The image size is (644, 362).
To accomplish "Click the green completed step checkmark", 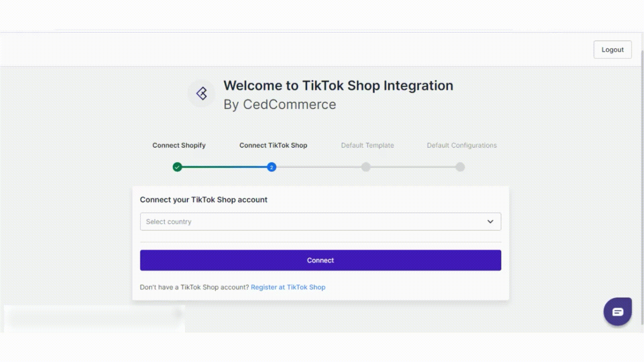I will coord(177,167).
